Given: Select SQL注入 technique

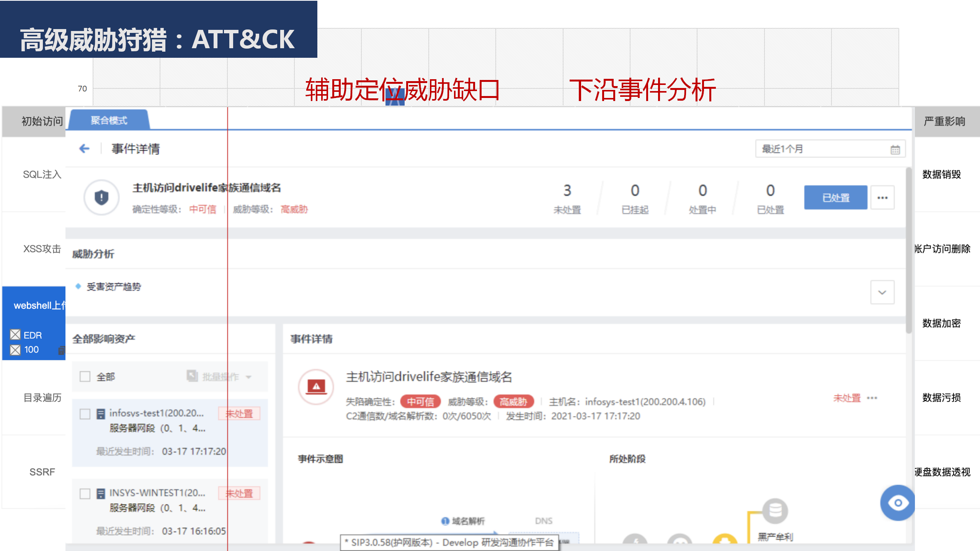Looking at the screenshot, I should (42, 174).
